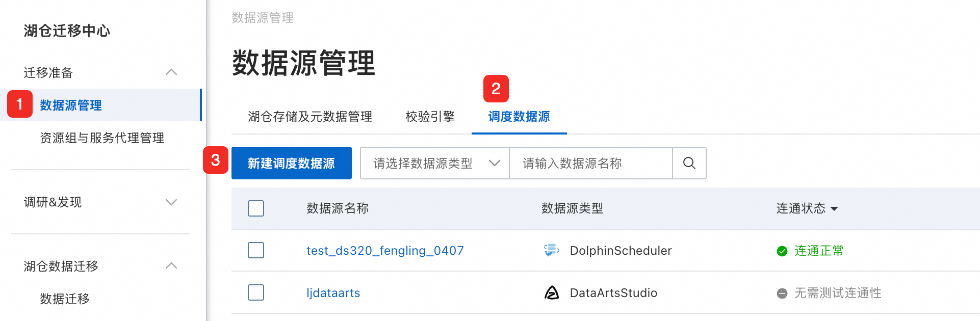The image size is (980, 321).
Task: Open the ljdataarts data source link
Action: (333, 293)
